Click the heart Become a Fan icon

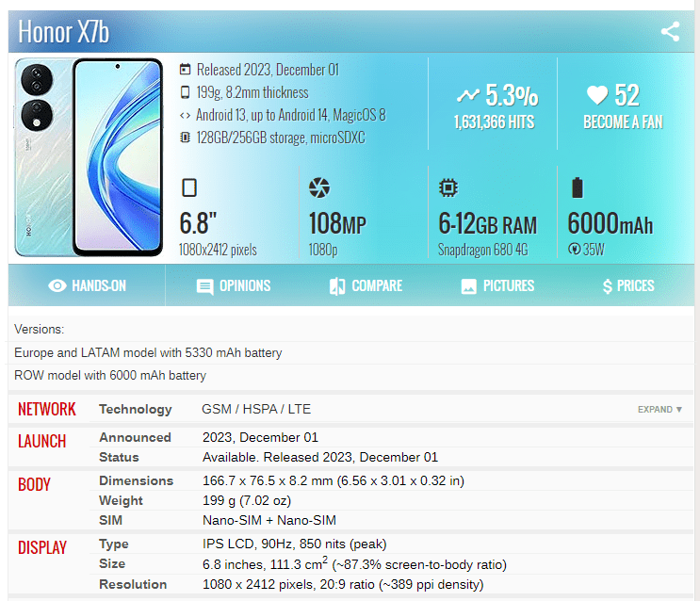tap(596, 95)
